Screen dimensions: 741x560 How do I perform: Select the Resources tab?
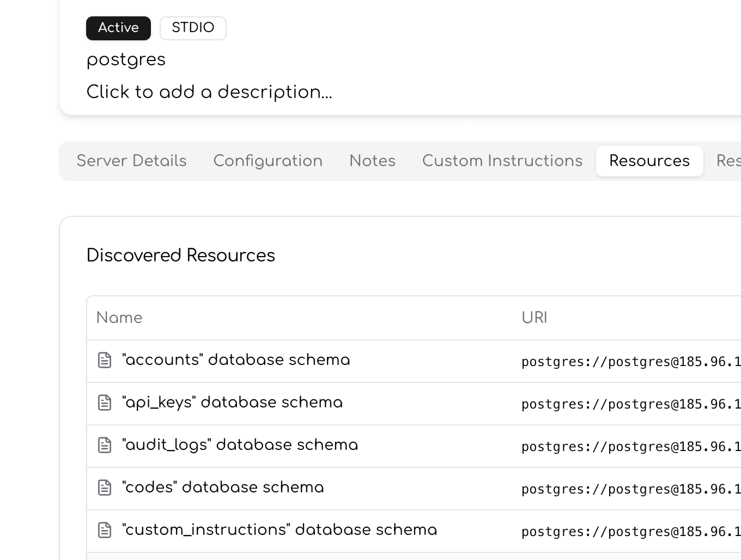pyautogui.click(x=649, y=161)
